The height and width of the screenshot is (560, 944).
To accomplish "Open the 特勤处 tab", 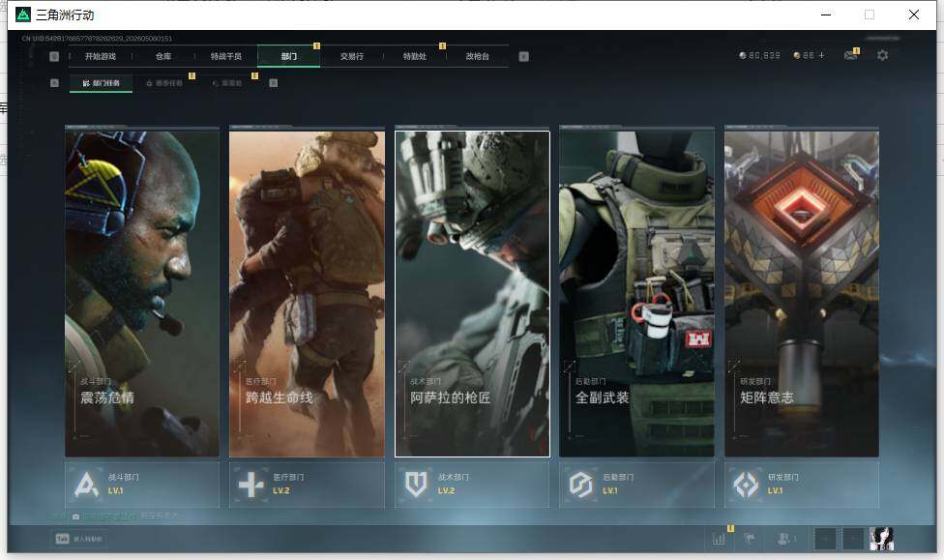I will [414, 57].
